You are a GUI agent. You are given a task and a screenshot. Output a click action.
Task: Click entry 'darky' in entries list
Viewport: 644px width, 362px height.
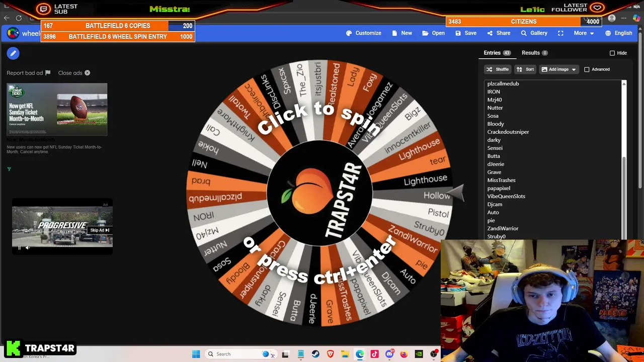click(494, 140)
